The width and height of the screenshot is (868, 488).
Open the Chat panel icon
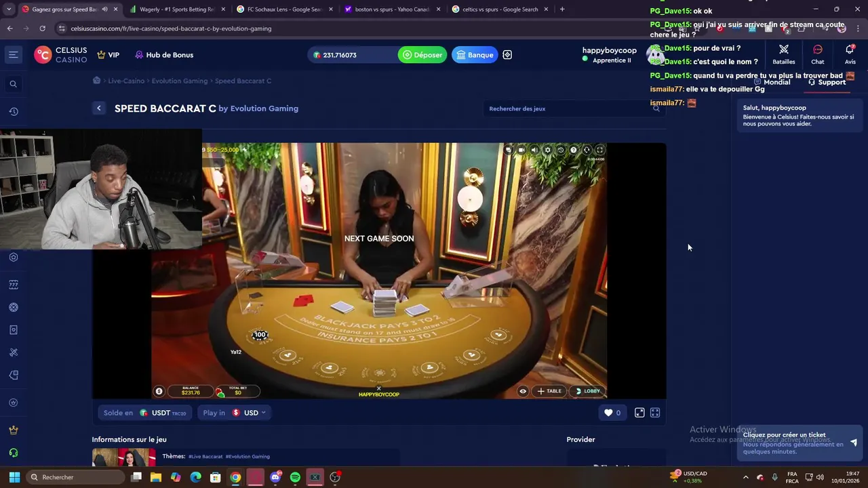(818, 54)
